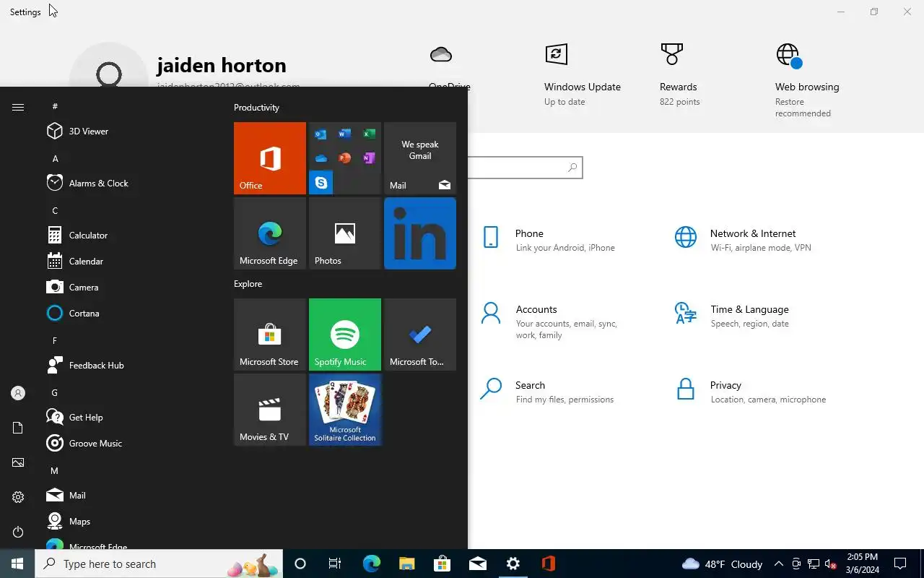Open Phone settings category

point(549,240)
